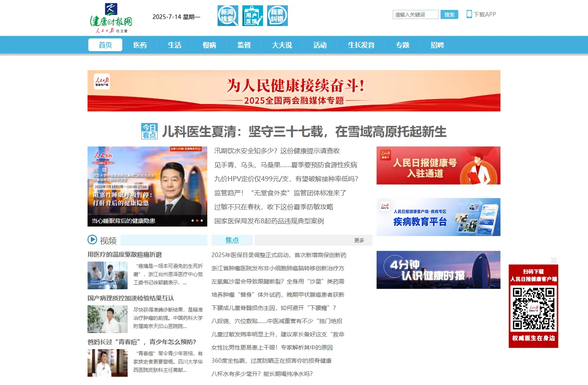Open the sleep apnea carousel image
This screenshot has width=588, height=385.
147,187
